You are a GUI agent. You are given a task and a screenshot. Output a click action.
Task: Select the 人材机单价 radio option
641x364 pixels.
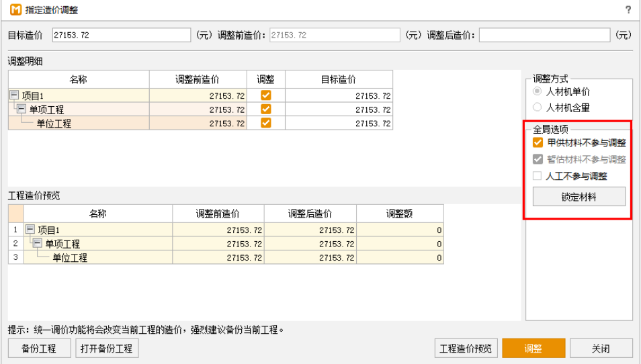(538, 91)
